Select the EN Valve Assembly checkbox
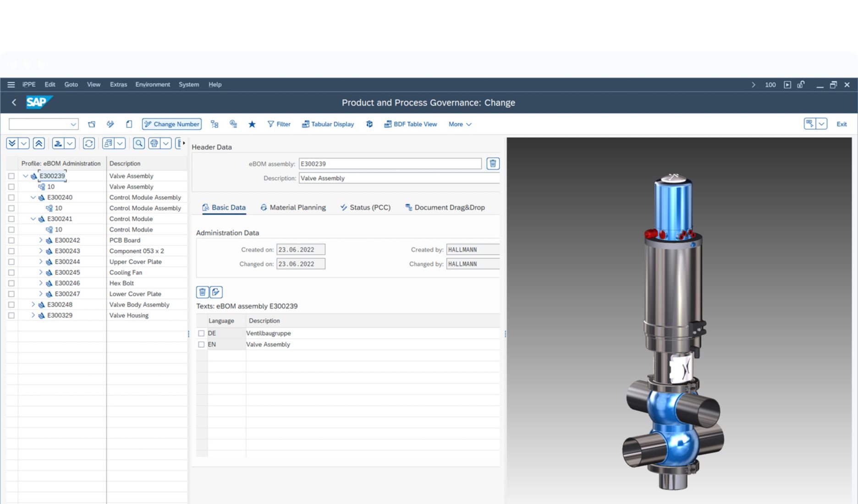 point(201,344)
